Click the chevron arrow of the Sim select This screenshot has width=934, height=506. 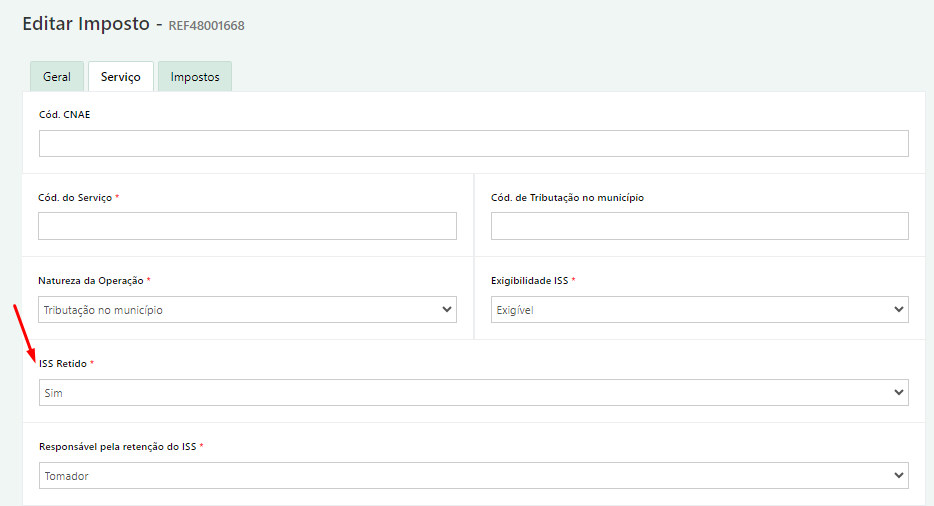coord(899,392)
